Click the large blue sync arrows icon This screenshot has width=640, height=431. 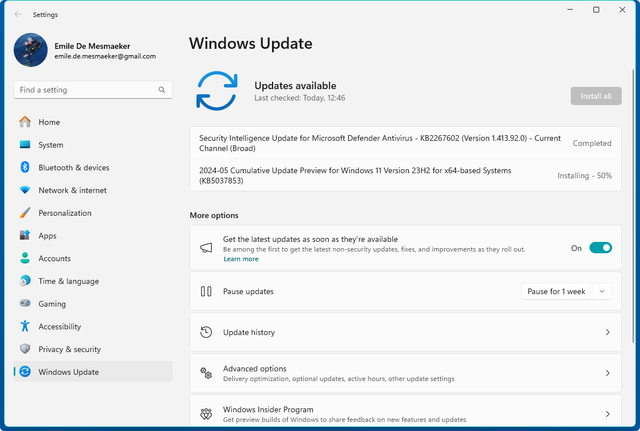click(217, 91)
